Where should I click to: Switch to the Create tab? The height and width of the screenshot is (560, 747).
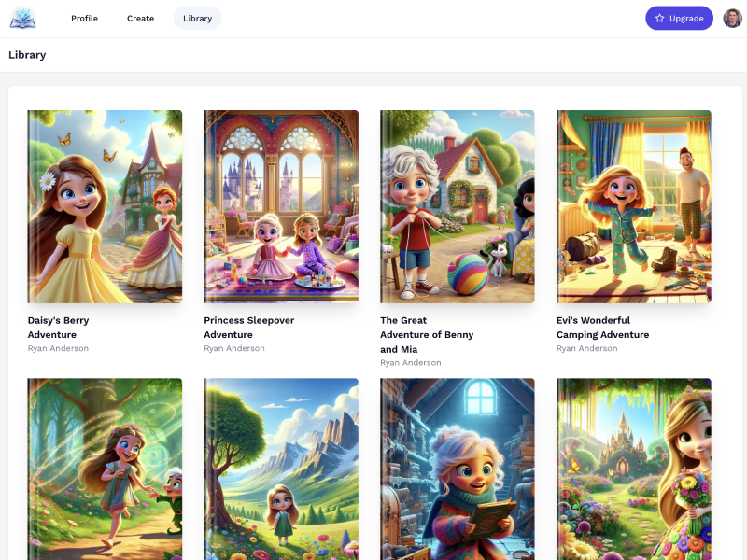[140, 18]
